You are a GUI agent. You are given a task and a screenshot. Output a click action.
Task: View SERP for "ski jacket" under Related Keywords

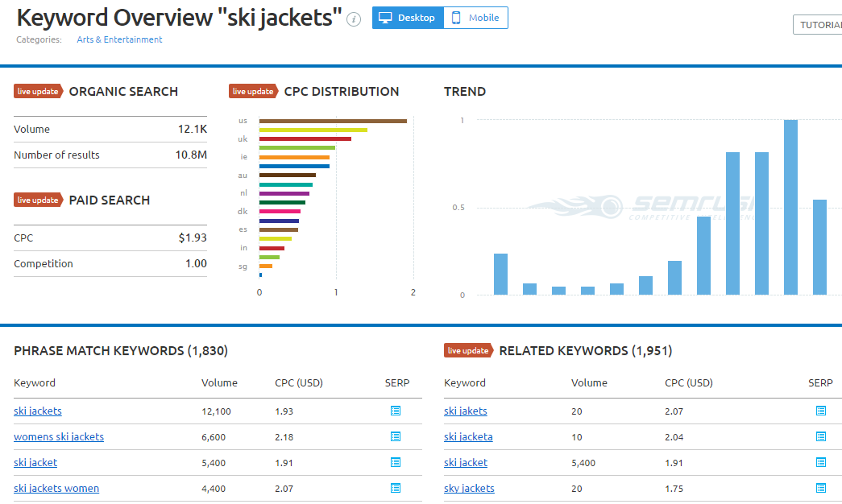(x=823, y=462)
